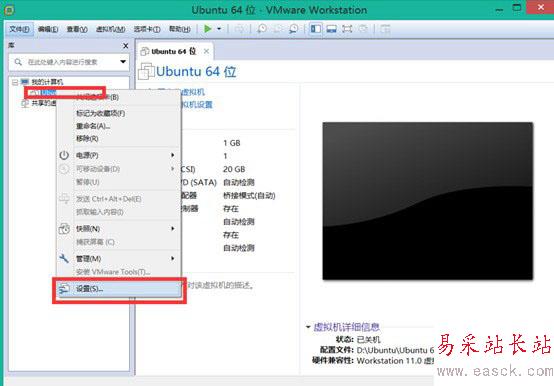The image size is (554, 386).
Task: Click the Unity mode toolbar icon
Action: click(363, 29)
